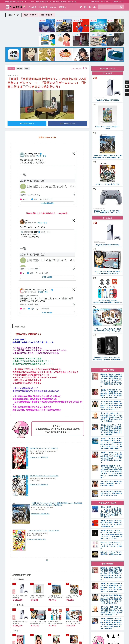Click the info icon on Adeliae's tweet
Viewport: 129px width, 644px height.
[74, 195]
